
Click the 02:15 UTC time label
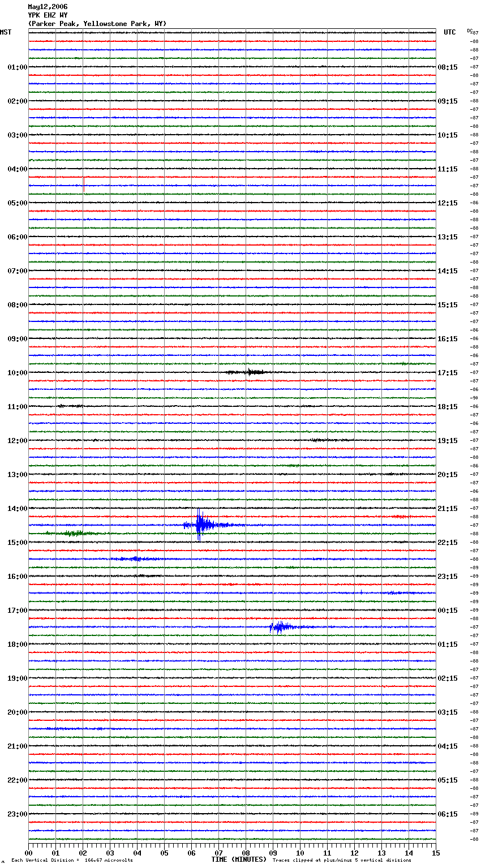coord(448,678)
